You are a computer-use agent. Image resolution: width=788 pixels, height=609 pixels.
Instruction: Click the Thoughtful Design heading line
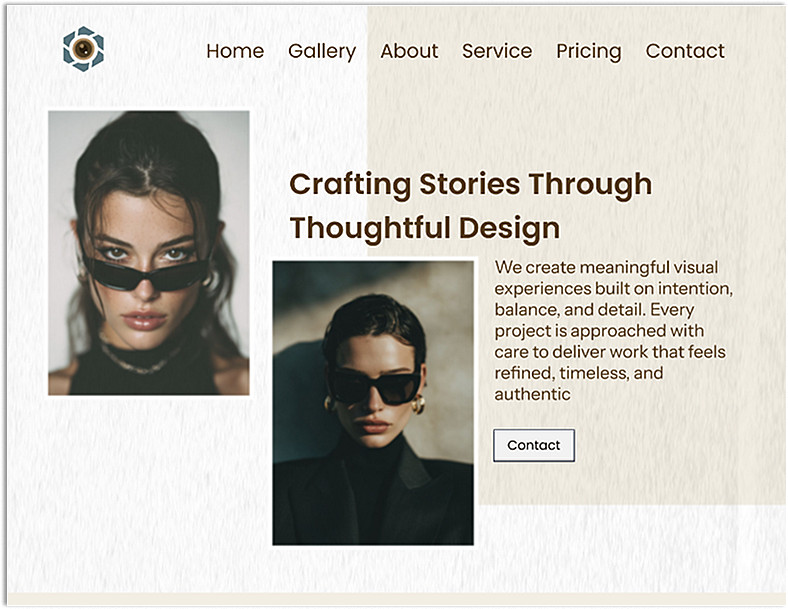coord(425,228)
